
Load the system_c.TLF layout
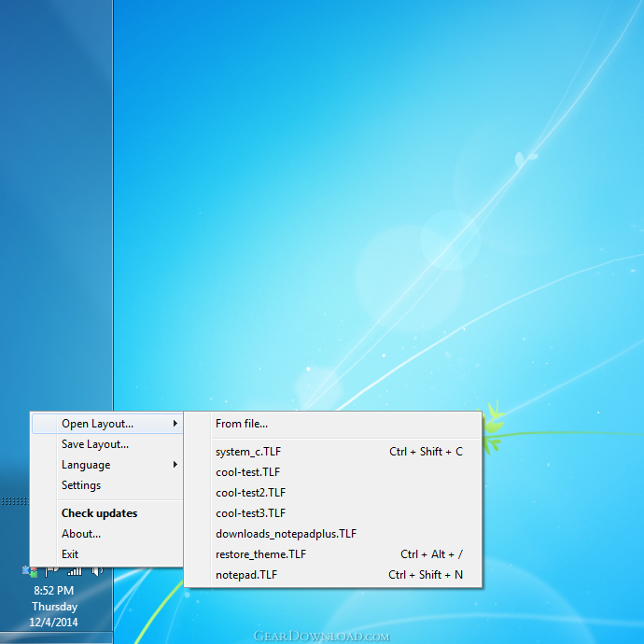[x=332, y=452]
